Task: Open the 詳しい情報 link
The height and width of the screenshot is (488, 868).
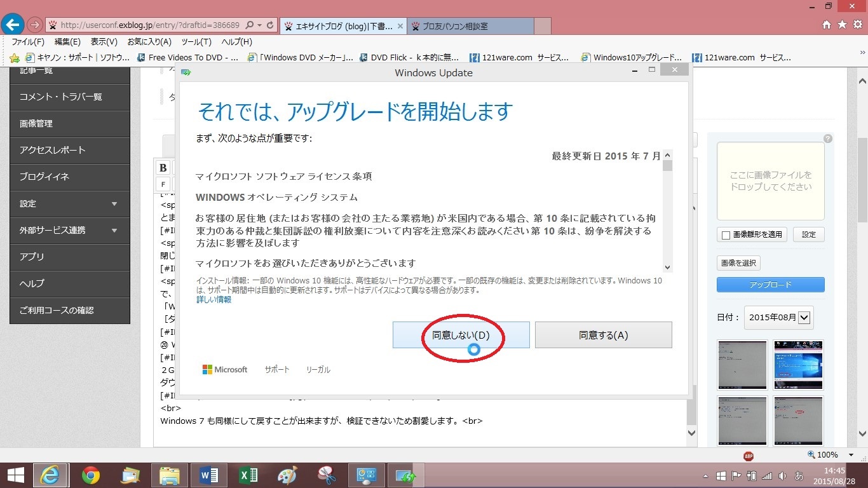Action: pyautogui.click(x=214, y=299)
